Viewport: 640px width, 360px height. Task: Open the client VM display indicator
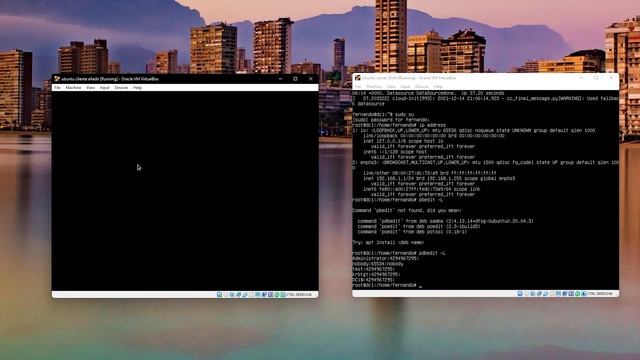point(258,294)
